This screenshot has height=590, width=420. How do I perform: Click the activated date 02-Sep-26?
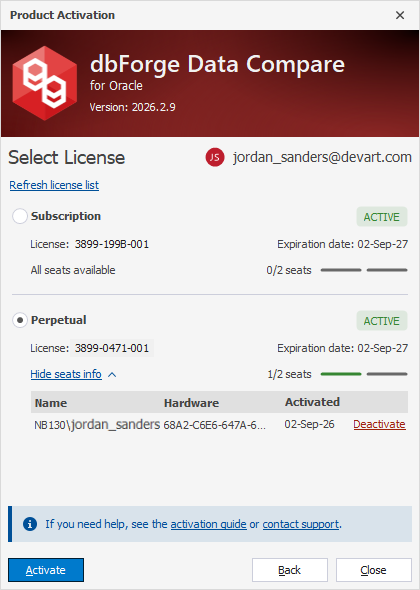[309, 424]
